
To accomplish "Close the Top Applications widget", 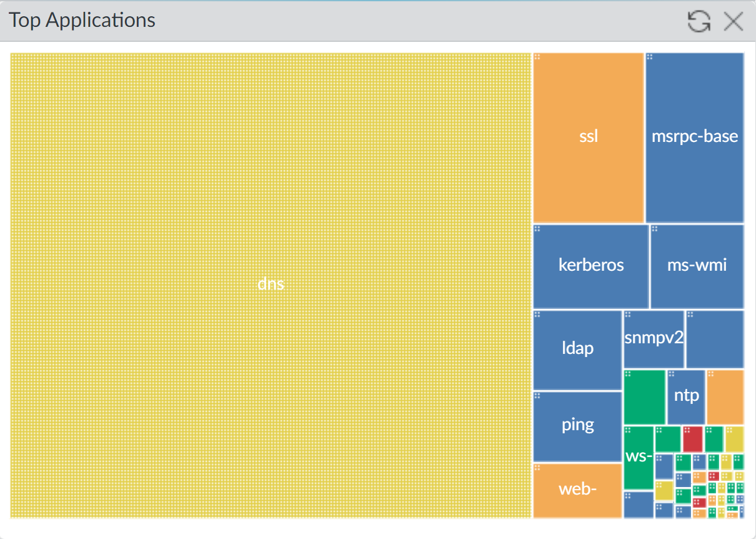I will coord(733,22).
